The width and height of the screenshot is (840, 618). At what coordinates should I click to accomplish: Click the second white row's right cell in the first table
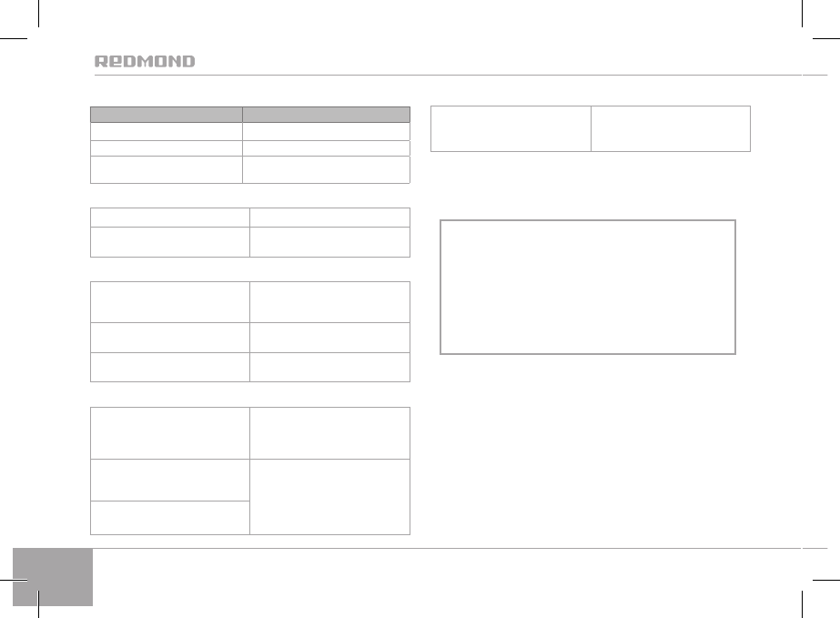coord(326,146)
